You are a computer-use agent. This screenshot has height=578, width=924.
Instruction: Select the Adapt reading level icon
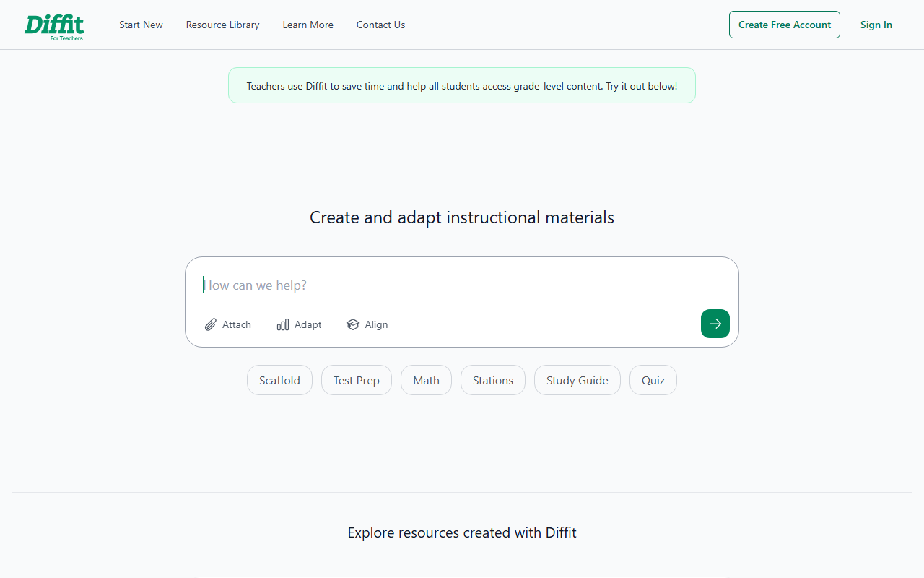pyautogui.click(x=282, y=324)
